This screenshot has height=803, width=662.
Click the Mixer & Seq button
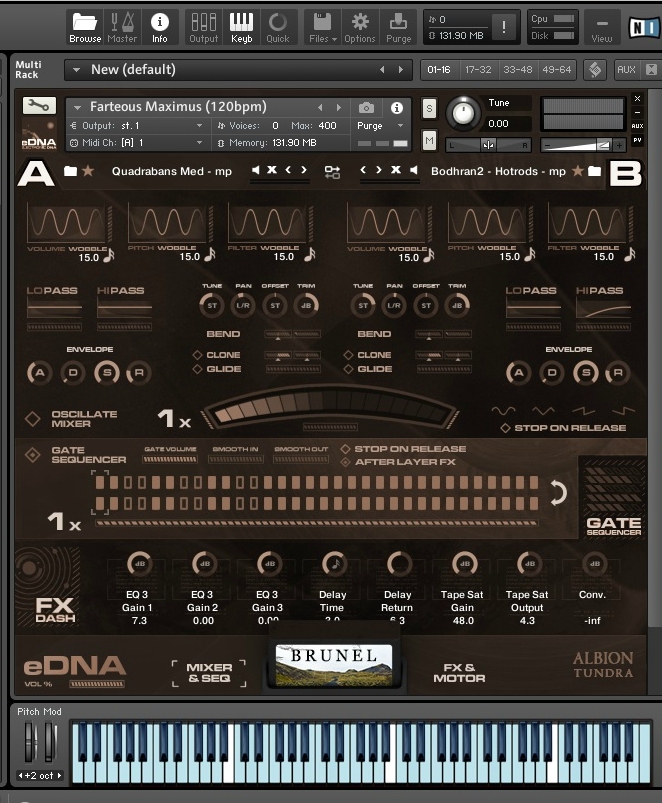click(x=209, y=673)
